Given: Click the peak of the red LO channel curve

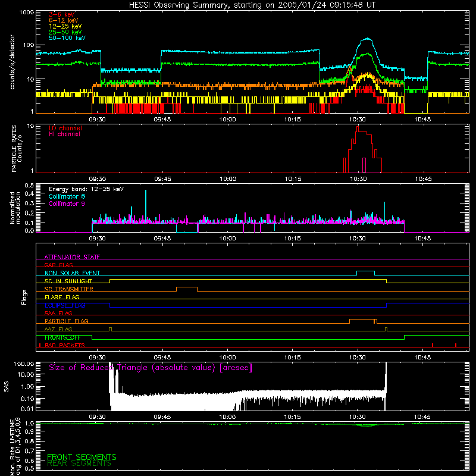Looking at the screenshot, I should pos(358,127).
